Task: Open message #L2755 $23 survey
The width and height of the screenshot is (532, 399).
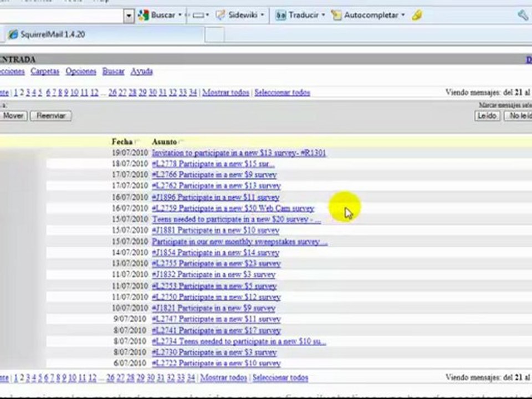Action: (x=216, y=264)
